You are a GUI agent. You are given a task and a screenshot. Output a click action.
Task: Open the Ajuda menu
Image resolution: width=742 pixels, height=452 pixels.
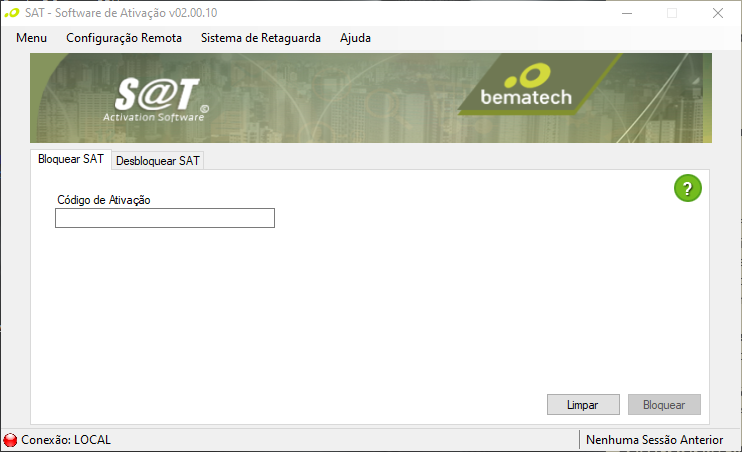coord(355,38)
